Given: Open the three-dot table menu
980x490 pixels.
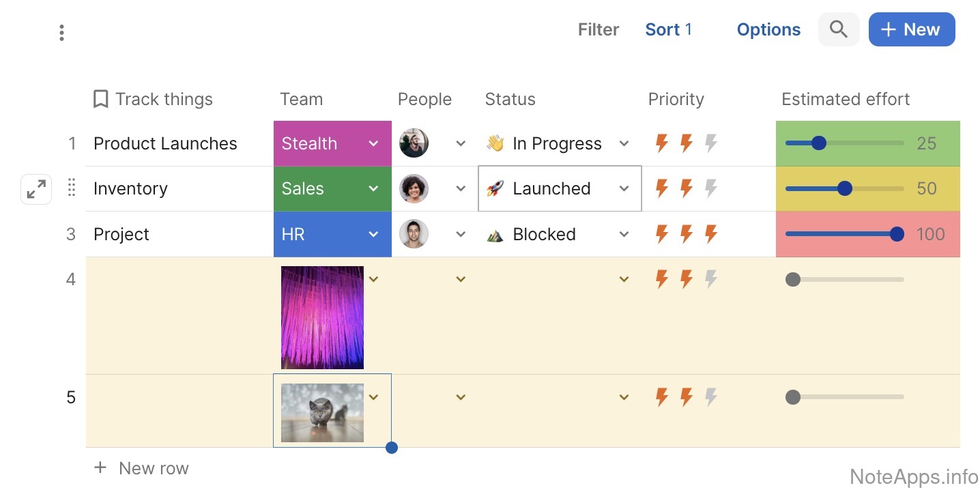Looking at the screenshot, I should (x=61, y=33).
